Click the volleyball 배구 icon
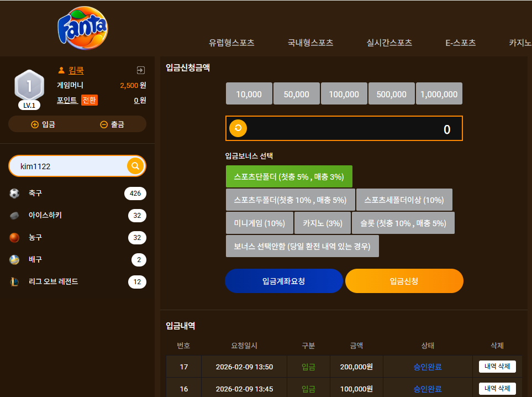This screenshot has width=532, height=397. click(14, 259)
